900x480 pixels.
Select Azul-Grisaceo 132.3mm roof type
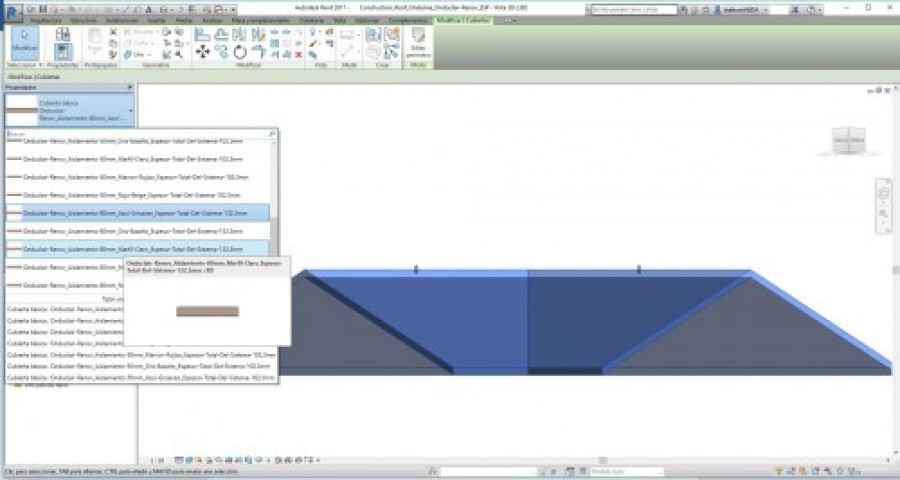pos(138,213)
